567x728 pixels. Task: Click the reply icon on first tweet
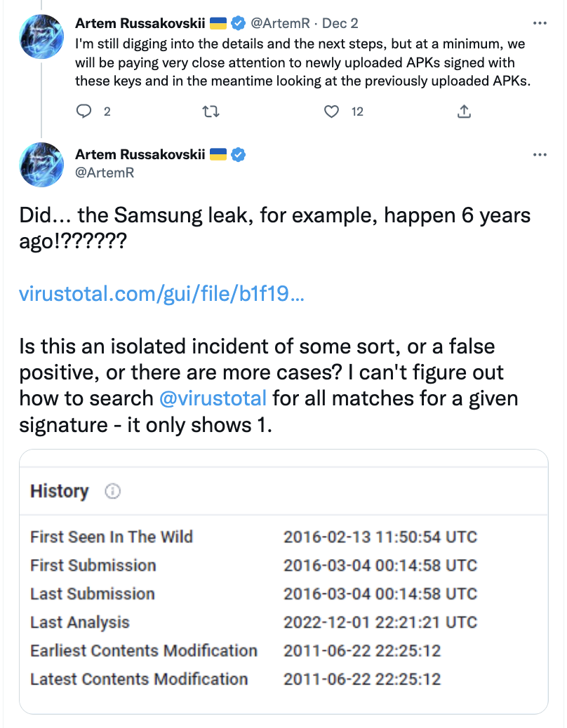point(84,111)
